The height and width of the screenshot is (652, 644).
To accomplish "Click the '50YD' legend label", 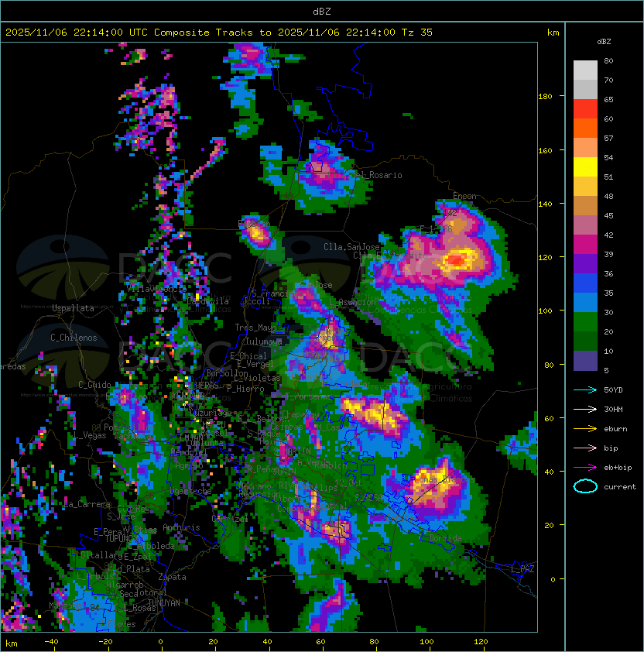I will coord(613,389).
